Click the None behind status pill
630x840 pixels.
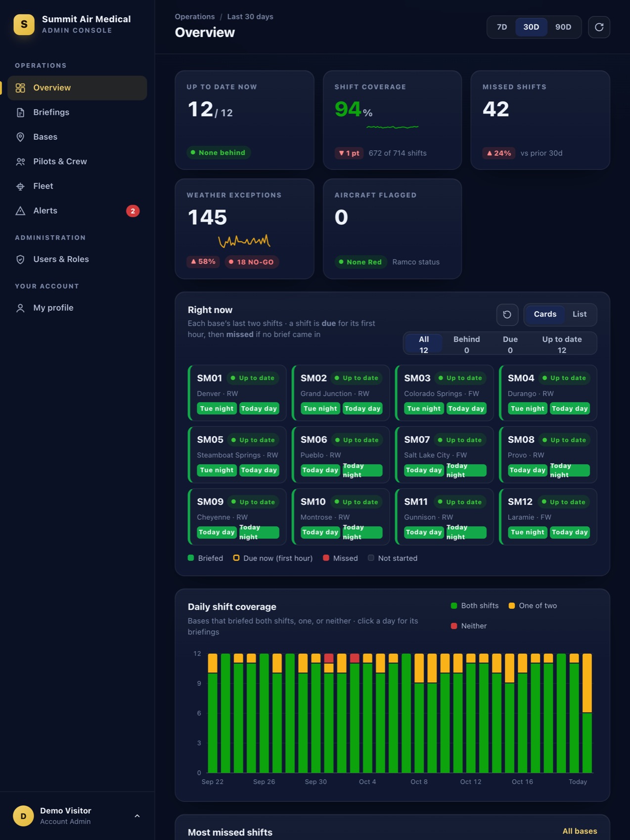(x=219, y=153)
